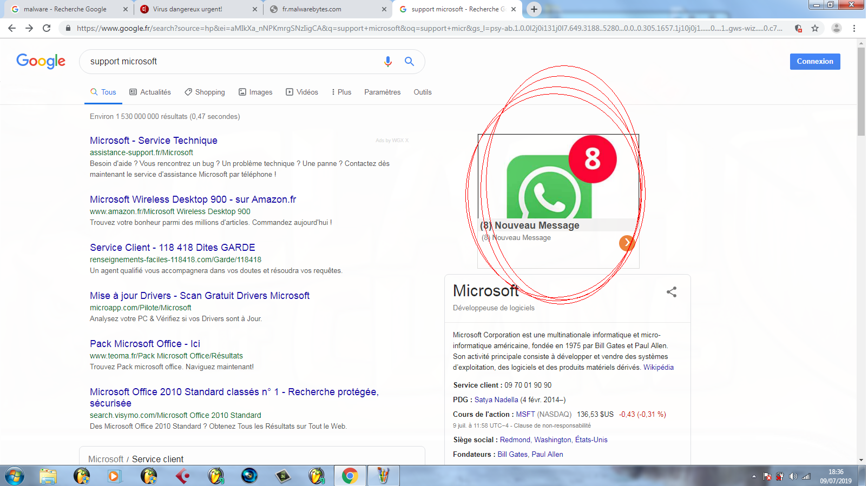Start voice search with the microphone icon
Image resolution: width=868 pixels, height=486 pixels.
pos(387,62)
